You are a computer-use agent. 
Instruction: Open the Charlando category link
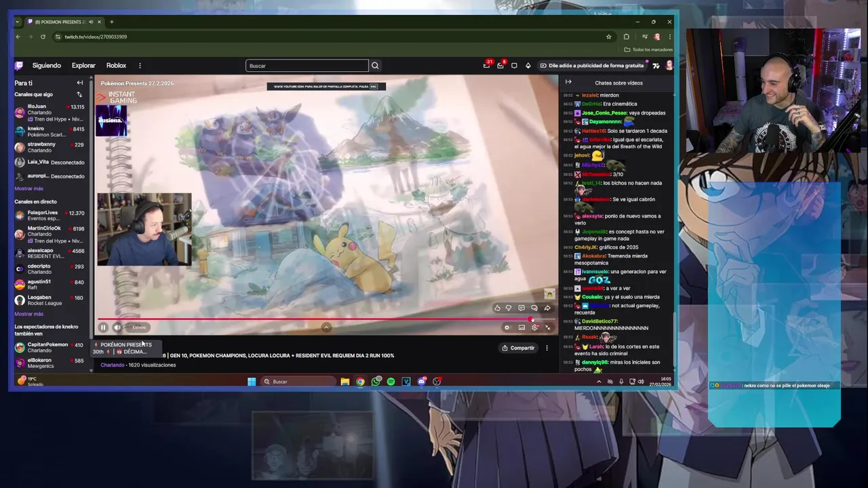pos(113,365)
